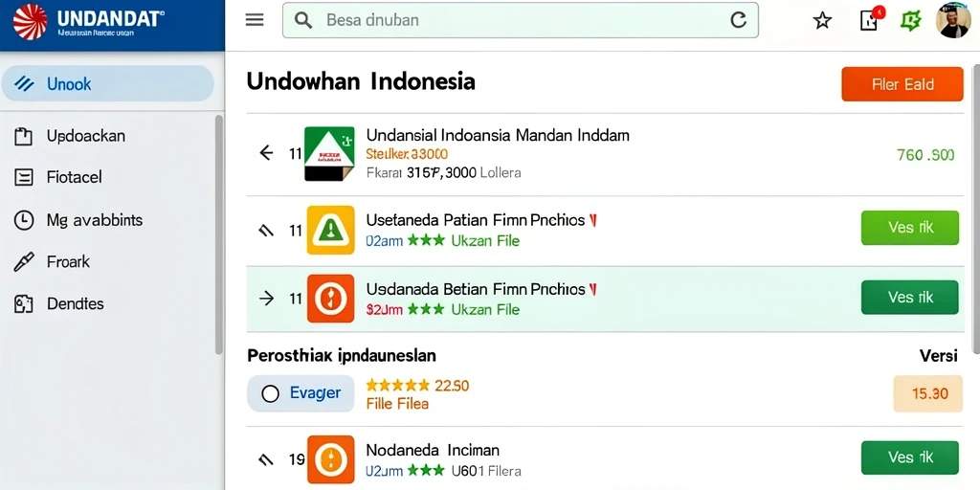
Task: Click the reload icon in search bar
Action: pos(738,20)
